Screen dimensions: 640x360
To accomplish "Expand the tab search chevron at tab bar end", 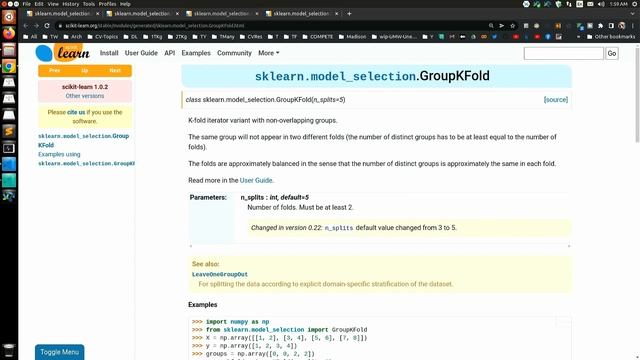I will tap(633, 13).
